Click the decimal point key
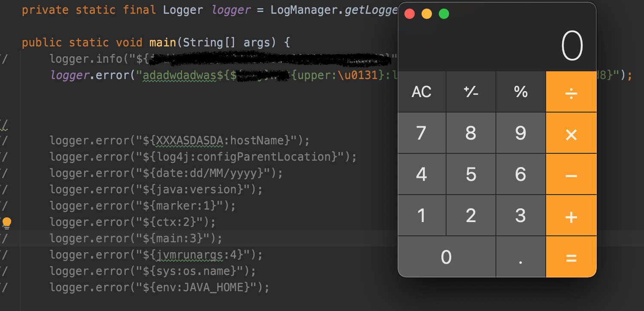 coord(521,257)
